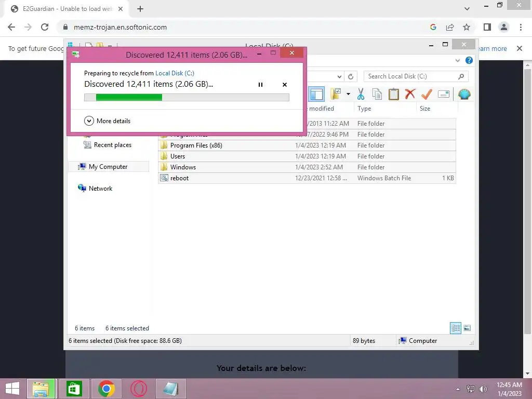Open Chrome tab search dropdown
Viewport: 532px width, 399px height.
coord(467,9)
